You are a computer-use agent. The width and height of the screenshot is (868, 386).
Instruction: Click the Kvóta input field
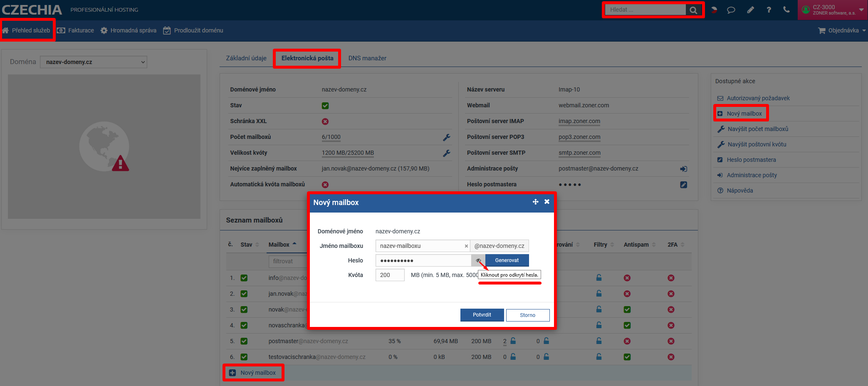(390, 275)
